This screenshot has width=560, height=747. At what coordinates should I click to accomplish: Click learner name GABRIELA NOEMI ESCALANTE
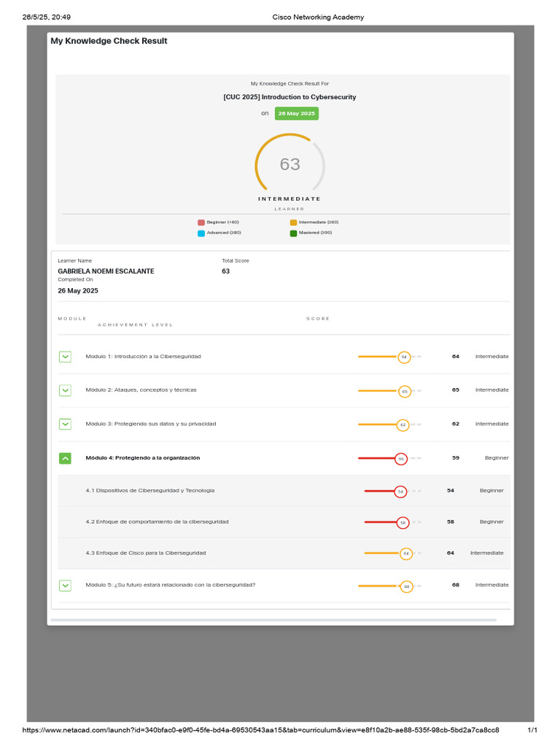click(106, 271)
